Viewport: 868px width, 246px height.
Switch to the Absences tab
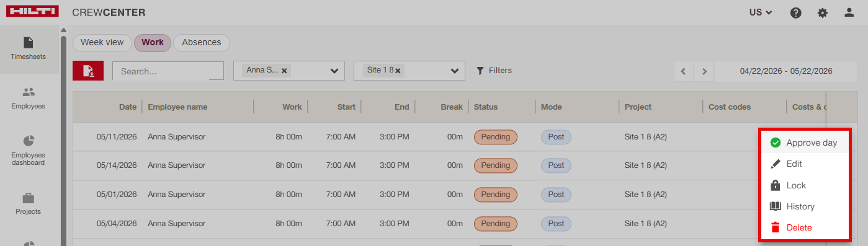click(x=202, y=43)
